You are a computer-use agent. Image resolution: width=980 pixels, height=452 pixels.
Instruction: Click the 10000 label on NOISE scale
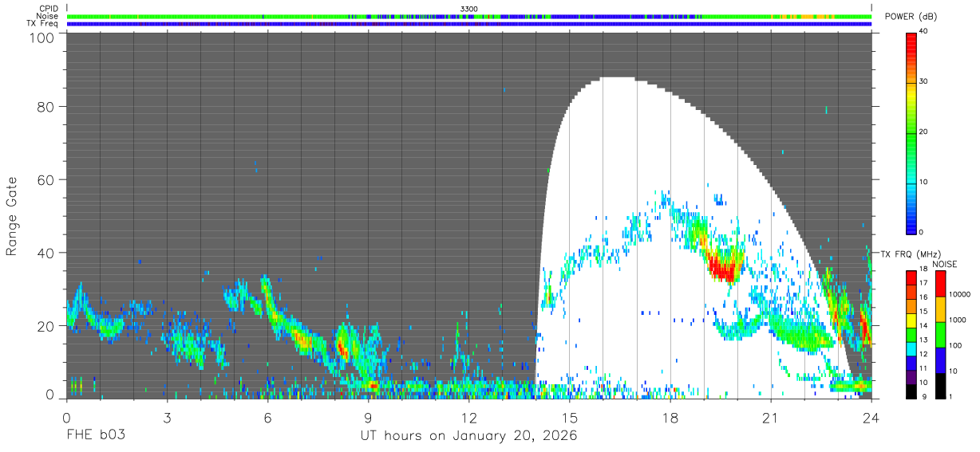959,295
